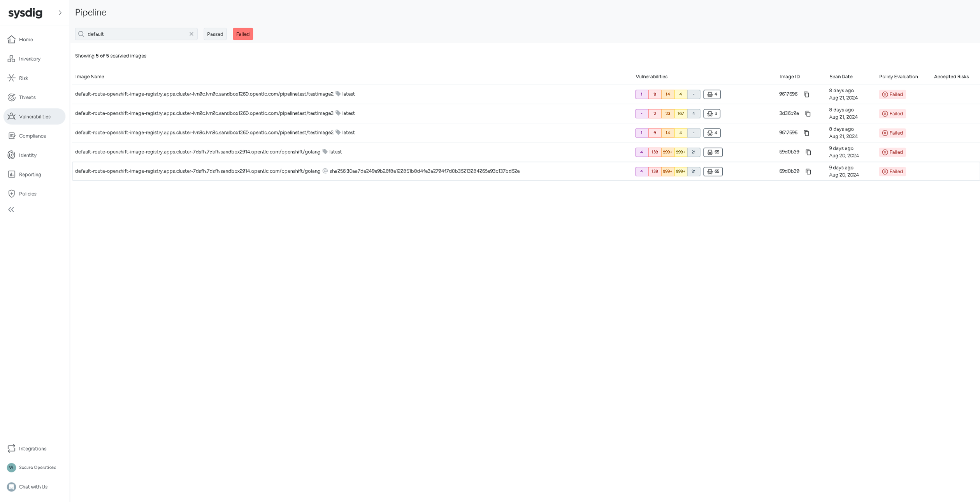Image resolution: width=980 pixels, height=502 pixels.
Task: Open the Compliance sidebar item
Action: pos(32,136)
